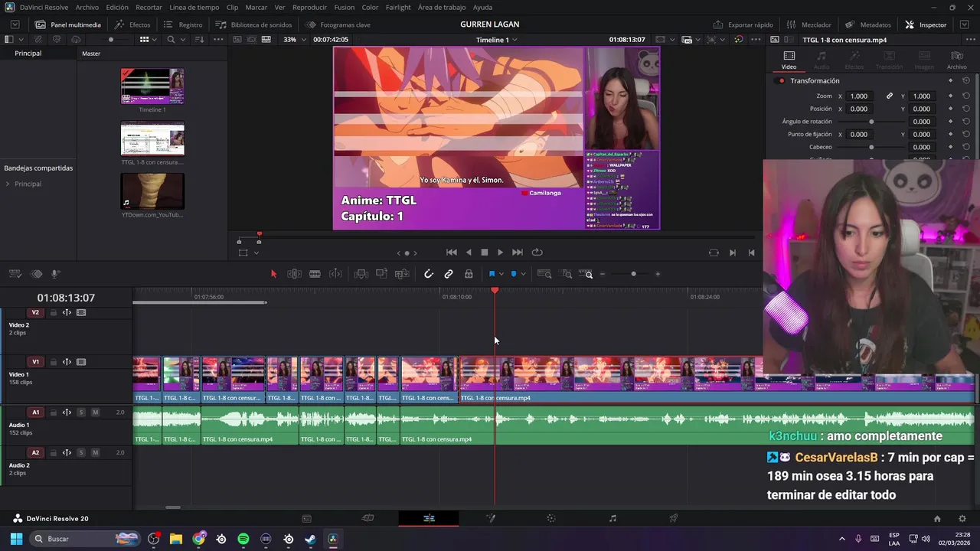Image resolution: width=980 pixels, height=551 pixels.
Task: Click Exportar rápido
Action: click(743, 24)
